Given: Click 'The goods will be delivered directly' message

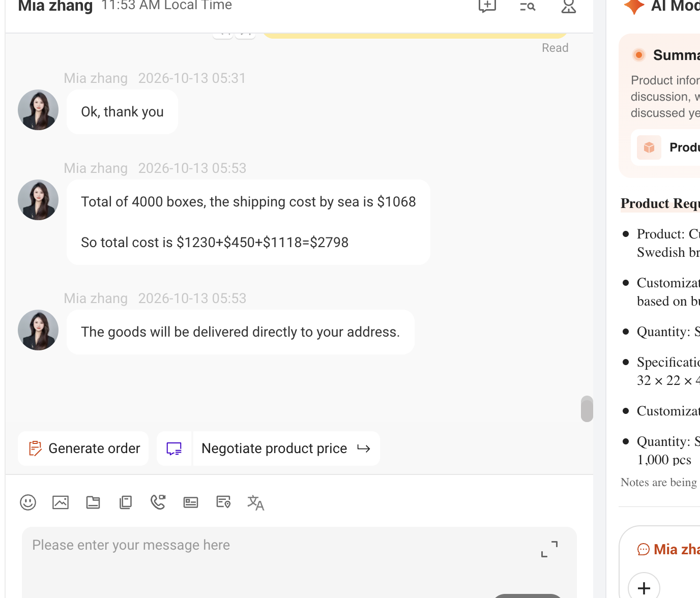Looking at the screenshot, I should point(240,332).
